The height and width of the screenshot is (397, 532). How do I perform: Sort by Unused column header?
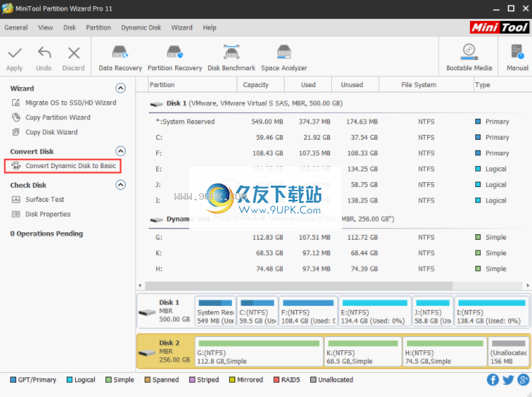pos(355,84)
